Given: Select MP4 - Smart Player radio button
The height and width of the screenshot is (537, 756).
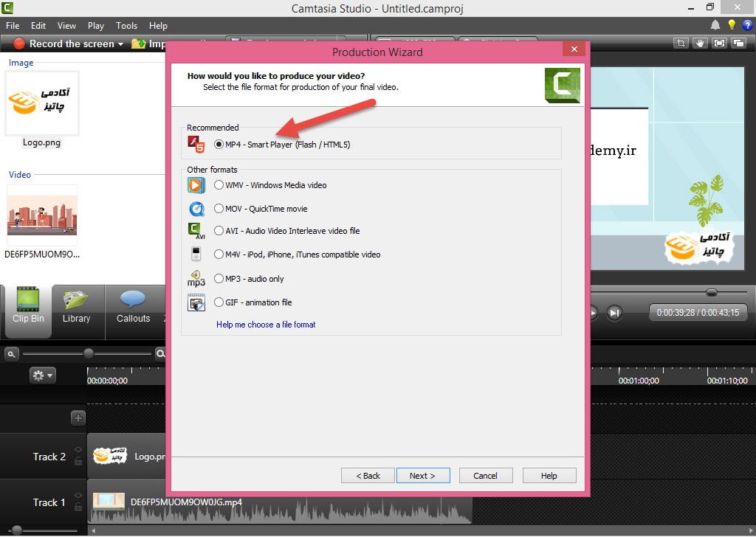Looking at the screenshot, I should (219, 144).
